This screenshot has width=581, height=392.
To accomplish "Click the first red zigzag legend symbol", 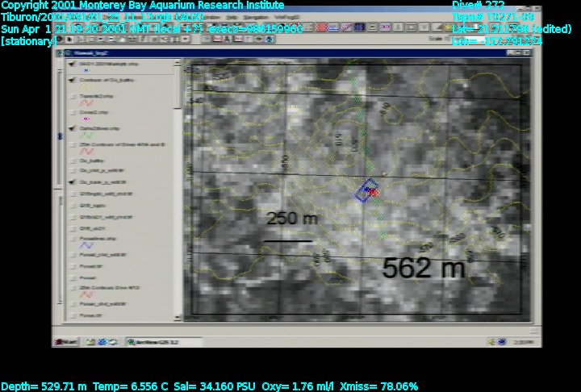I will coord(87,102).
